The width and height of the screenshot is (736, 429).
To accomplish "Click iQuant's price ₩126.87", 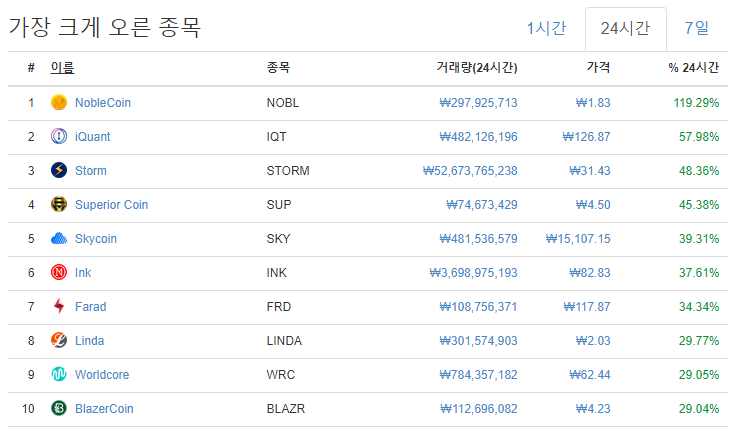I will (x=586, y=136).
